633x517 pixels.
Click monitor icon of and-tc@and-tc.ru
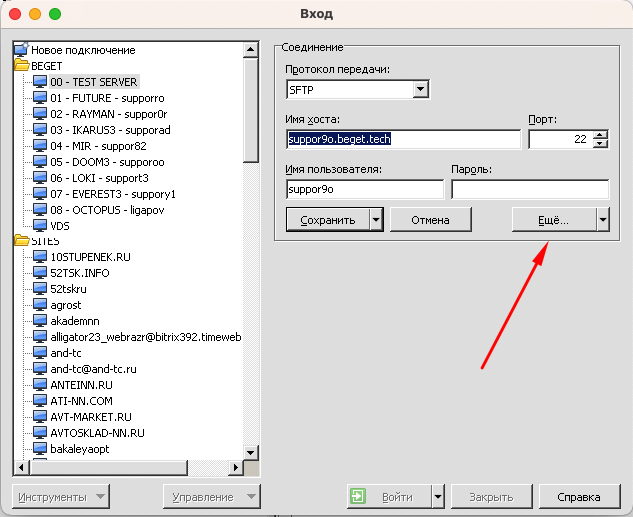(40, 368)
